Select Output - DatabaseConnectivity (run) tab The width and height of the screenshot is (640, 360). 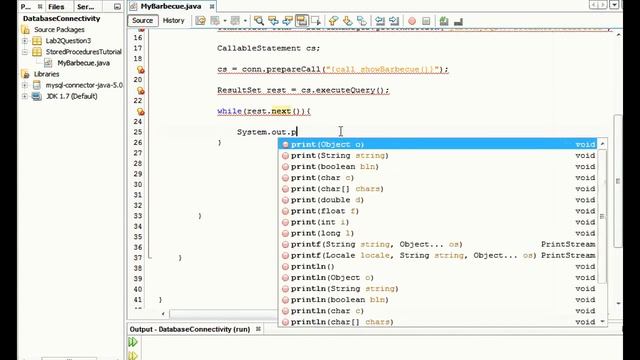click(x=190, y=329)
